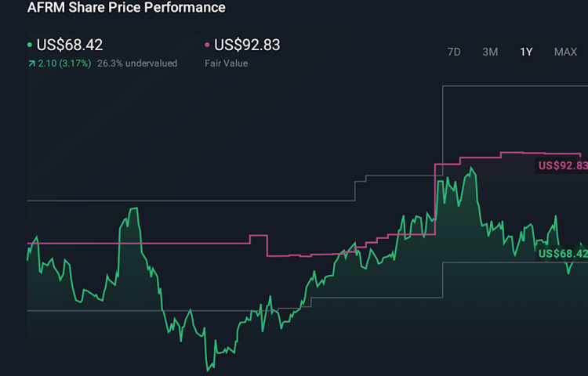Click the green US$68.42 chart end label
Viewport: 588px width, 376px height.
[561, 254]
